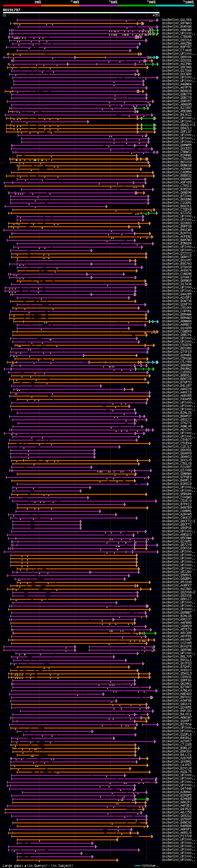
Task: Select the UniRef100_B4UN42 label
Action: point(177,369)
